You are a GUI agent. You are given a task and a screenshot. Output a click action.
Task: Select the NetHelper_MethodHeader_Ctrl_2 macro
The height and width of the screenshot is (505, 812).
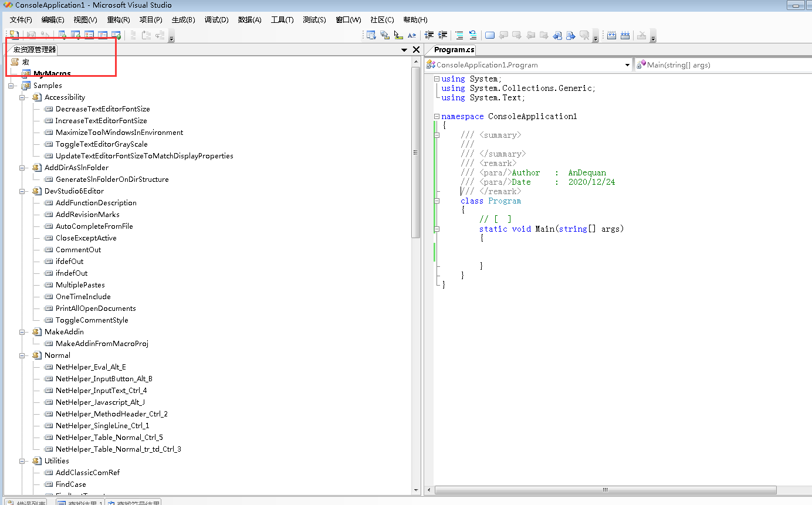click(111, 414)
